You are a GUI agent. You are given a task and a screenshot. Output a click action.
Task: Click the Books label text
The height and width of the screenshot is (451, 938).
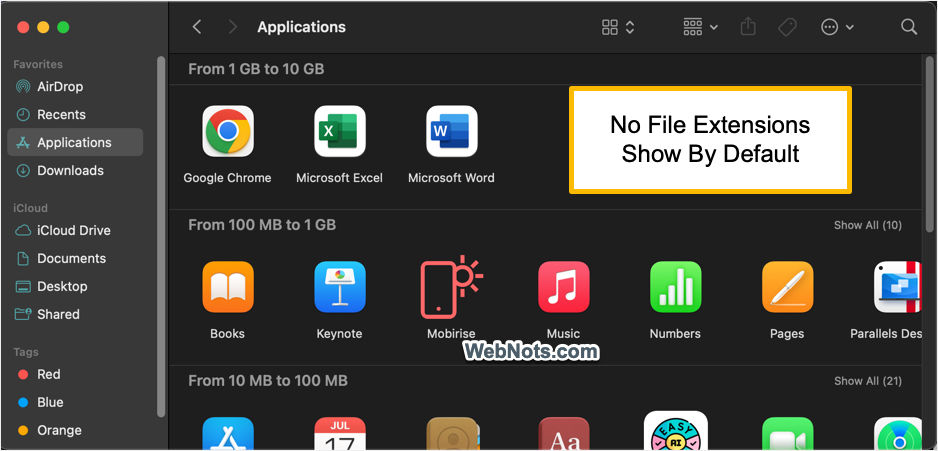coord(227,334)
